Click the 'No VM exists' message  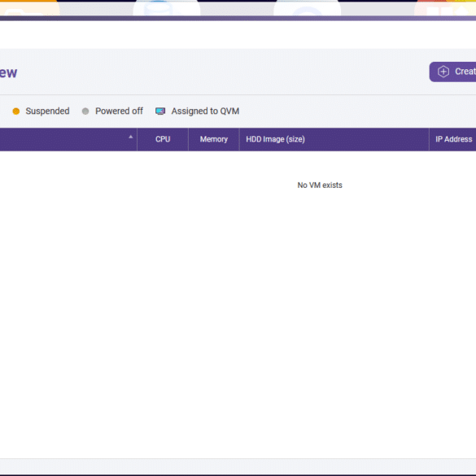click(x=320, y=186)
